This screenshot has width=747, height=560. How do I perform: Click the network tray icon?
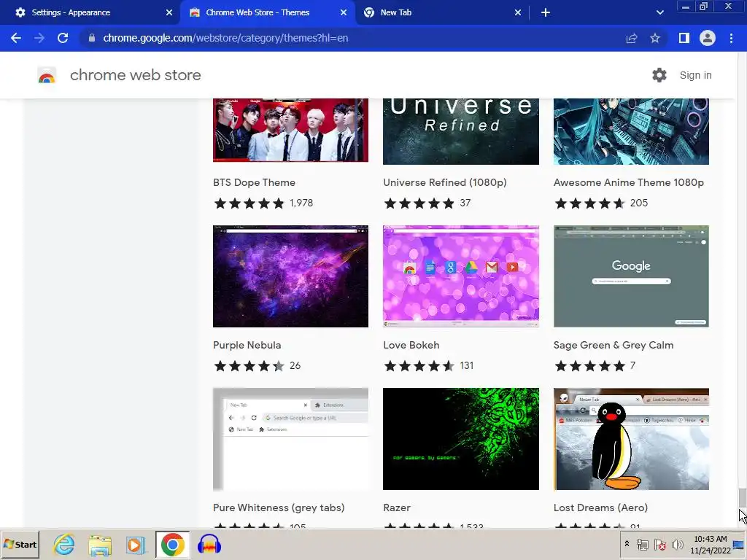tap(643, 544)
